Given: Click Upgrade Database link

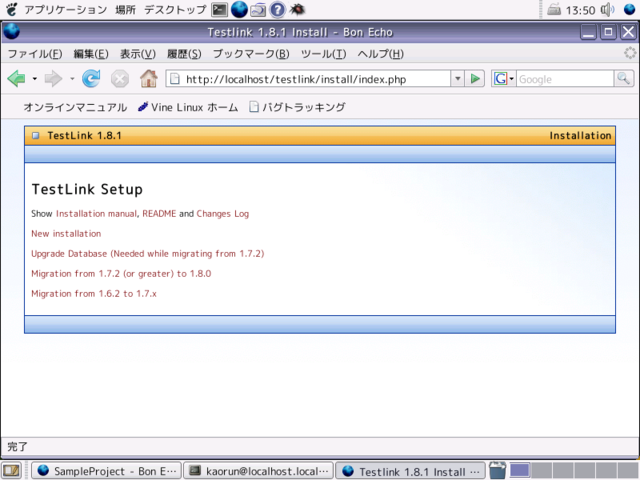Looking at the screenshot, I should click(148, 253).
